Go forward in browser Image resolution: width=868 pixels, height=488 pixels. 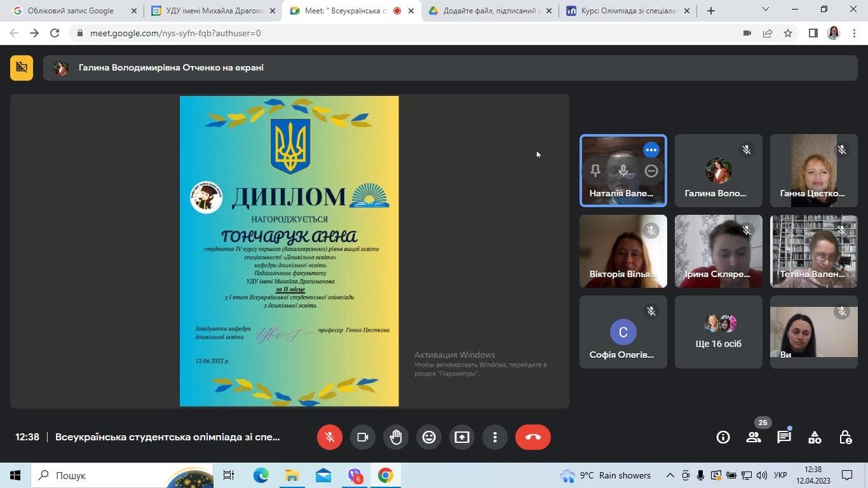(x=34, y=33)
